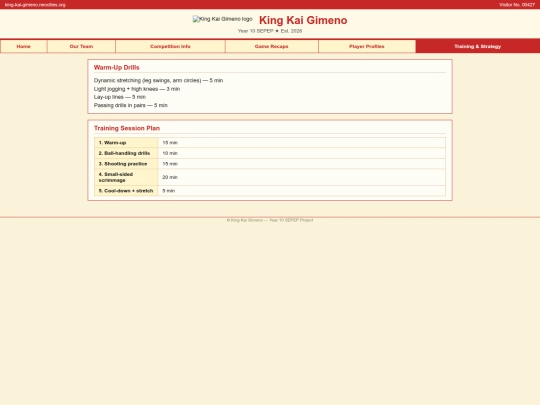This screenshot has height=405, width=540.
Task: Click the Year 10 SEPEP tagline
Action: coord(270,31)
